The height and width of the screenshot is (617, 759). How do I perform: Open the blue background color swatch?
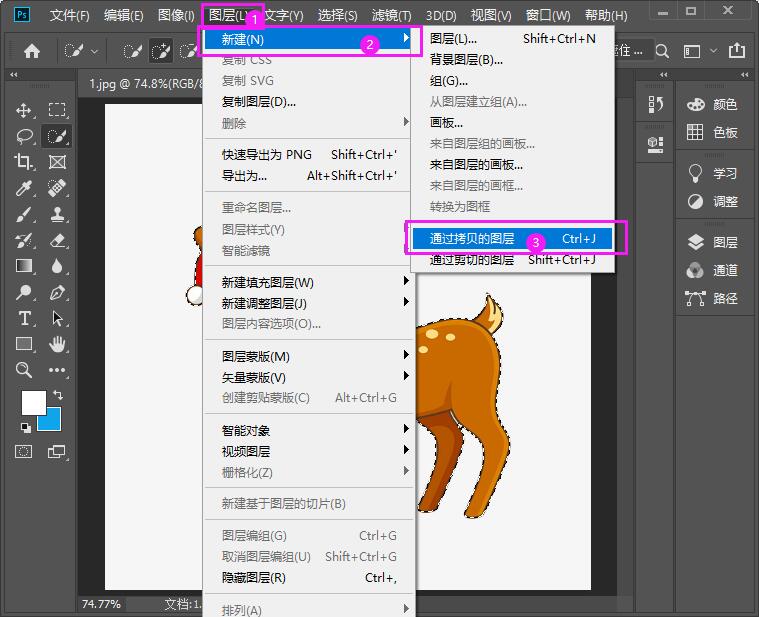pos(53,422)
